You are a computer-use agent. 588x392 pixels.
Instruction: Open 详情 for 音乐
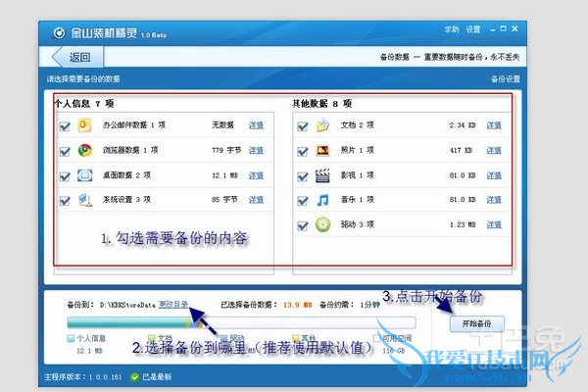(494, 200)
